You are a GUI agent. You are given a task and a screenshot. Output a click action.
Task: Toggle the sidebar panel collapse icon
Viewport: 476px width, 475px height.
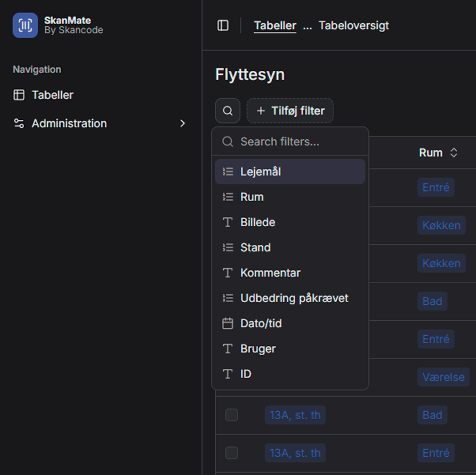pyautogui.click(x=222, y=25)
